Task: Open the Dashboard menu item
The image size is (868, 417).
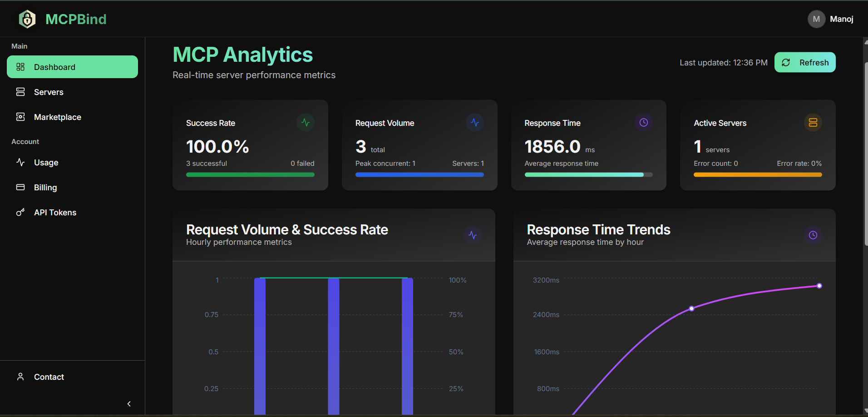Action: click(x=72, y=67)
